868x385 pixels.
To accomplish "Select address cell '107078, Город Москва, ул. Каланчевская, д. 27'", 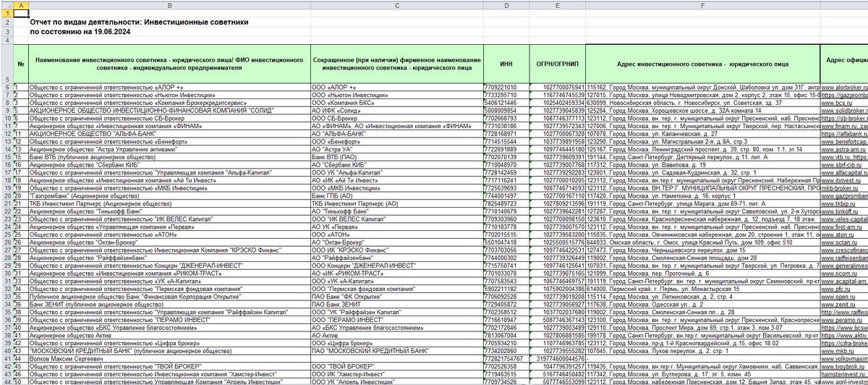I will pyautogui.click(x=704, y=134).
